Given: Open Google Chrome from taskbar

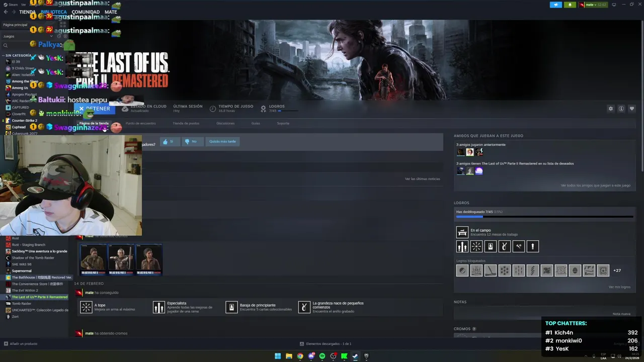Looking at the screenshot, I should tap(300, 356).
